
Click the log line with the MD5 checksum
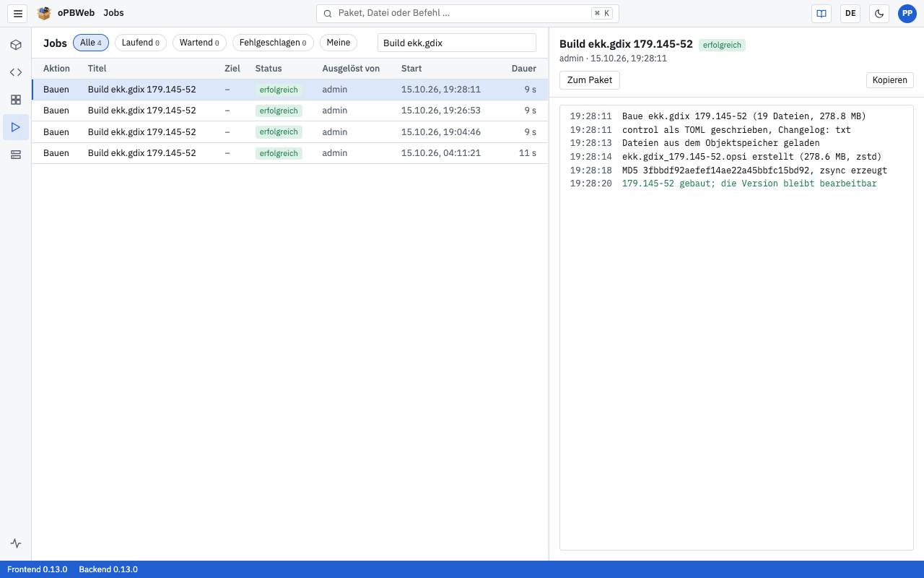736,171
